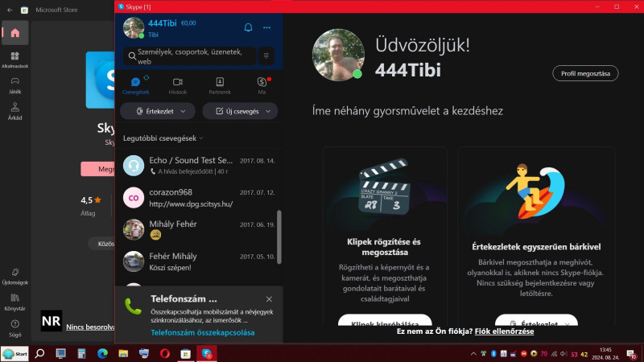Show hidden system tray icons
Image resolution: width=644 pixels, height=362 pixels.
473,354
